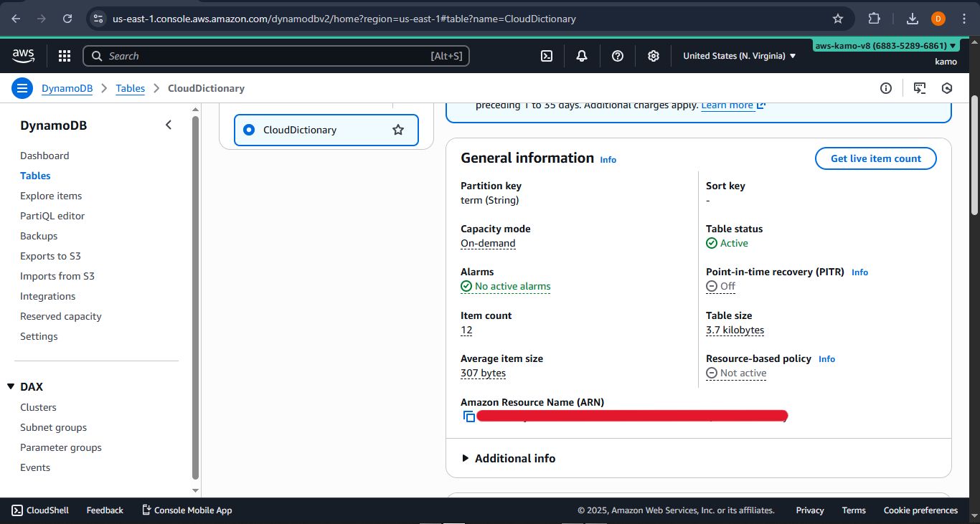Open the navigation hamburger menu icon
The height and width of the screenshot is (524, 980).
[22, 87]
